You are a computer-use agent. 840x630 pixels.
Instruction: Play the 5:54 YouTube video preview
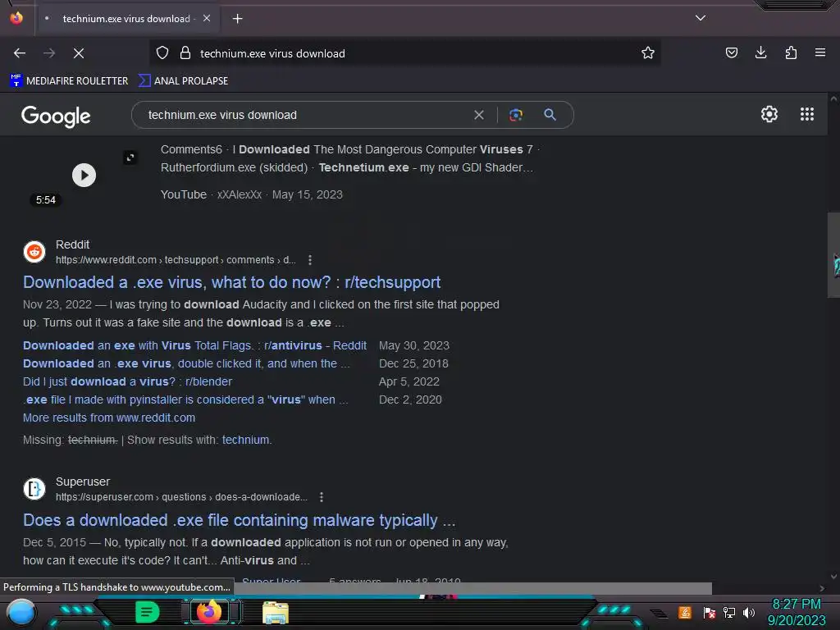click(84, 176)
